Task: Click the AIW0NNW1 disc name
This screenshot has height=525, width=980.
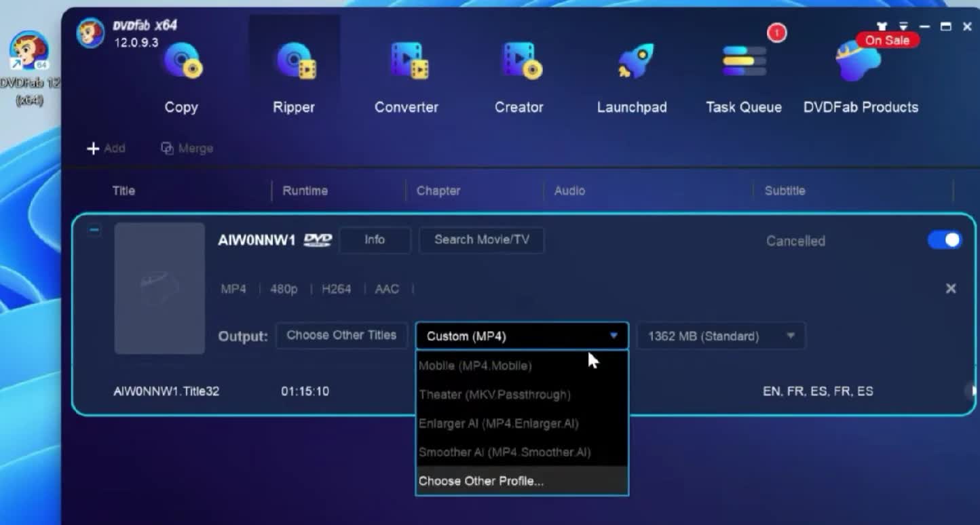Action: [257, 240]
